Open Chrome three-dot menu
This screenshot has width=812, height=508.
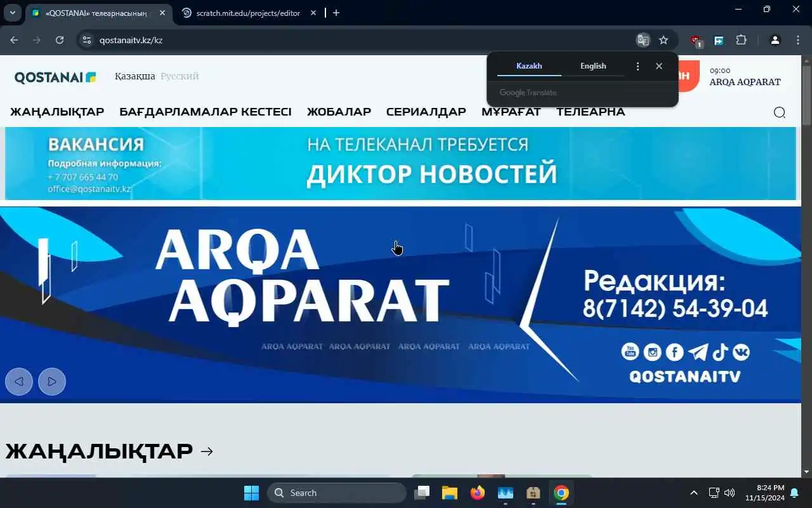(798, 40)
